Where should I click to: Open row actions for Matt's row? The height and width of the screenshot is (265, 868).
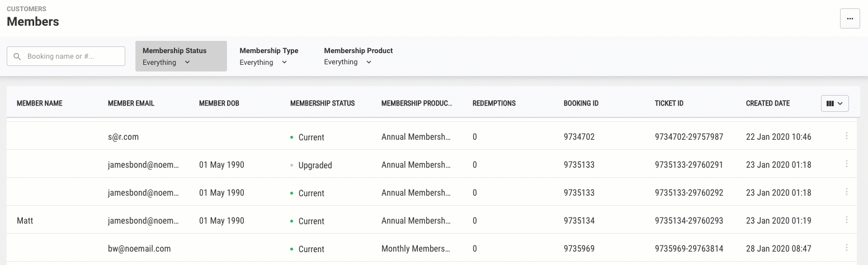pos(846,220)
